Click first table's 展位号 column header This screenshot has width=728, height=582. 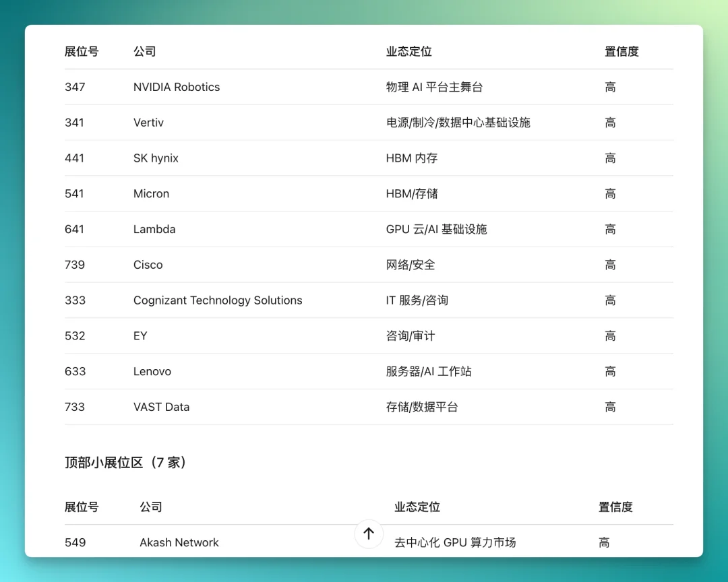(82, 51)
